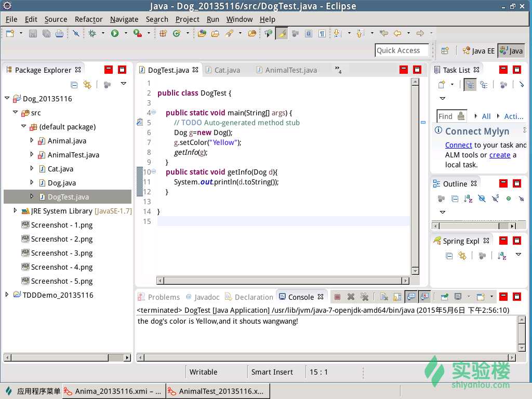
Task: Collapse the src folder
Action: (15, 112)
